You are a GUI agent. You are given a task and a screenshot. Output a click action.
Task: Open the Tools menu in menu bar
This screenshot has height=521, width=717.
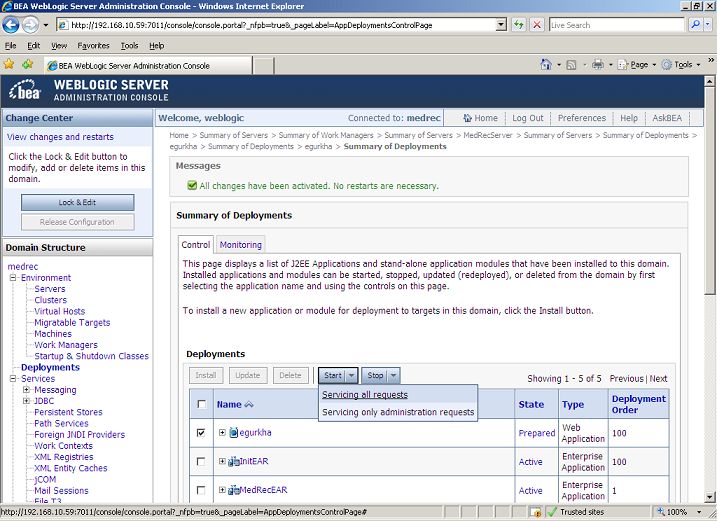[129, 45]
